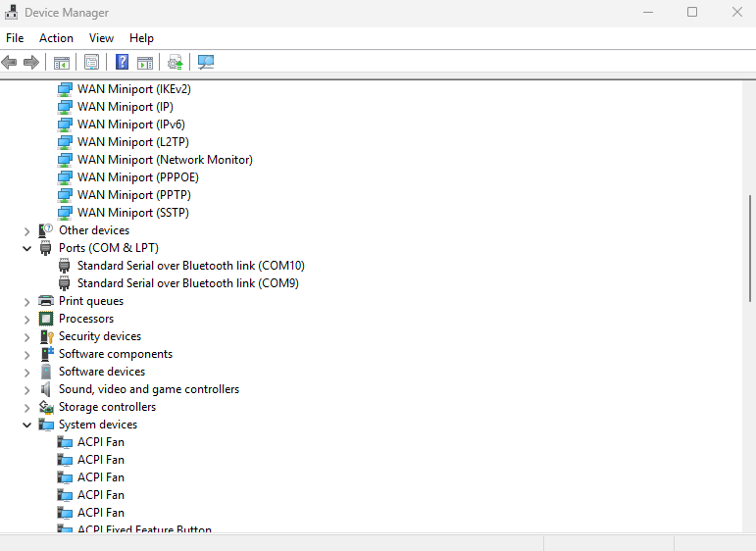
Task: Click the blue Help question mark icon
Action: 122,62
